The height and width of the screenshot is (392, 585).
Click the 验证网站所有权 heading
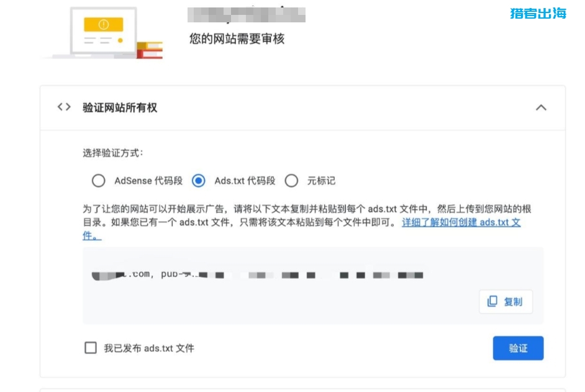[x=120, y=108]
